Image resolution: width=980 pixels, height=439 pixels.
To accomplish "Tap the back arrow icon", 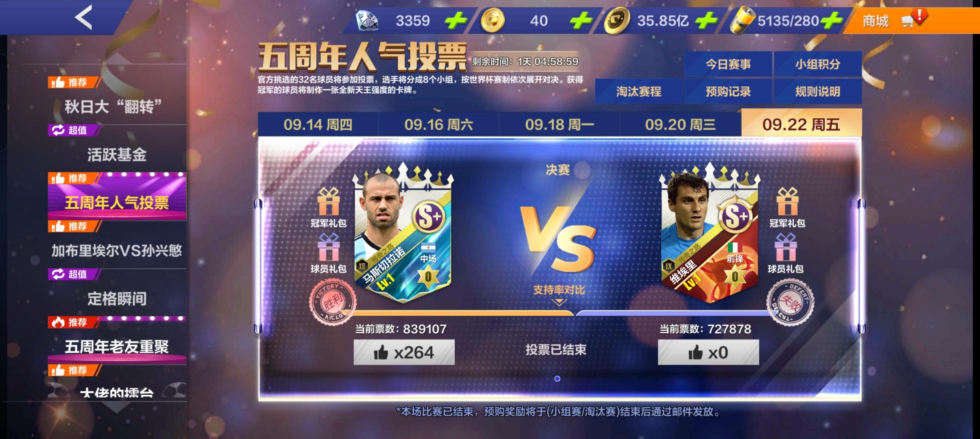I will point(83,17).
